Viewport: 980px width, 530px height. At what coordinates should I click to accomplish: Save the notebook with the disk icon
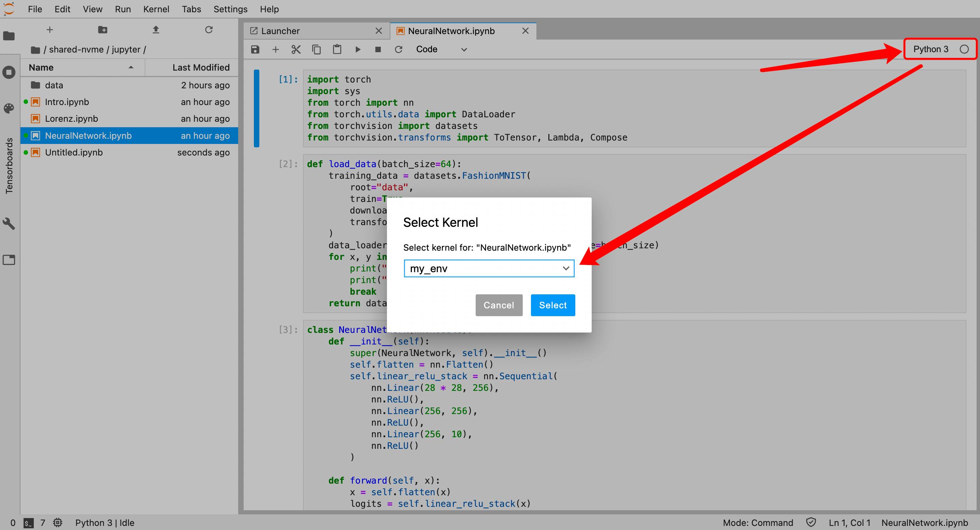[255, 49]
